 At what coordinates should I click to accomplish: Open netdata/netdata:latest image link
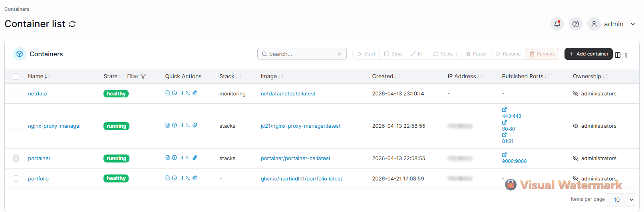pos(288,94)
